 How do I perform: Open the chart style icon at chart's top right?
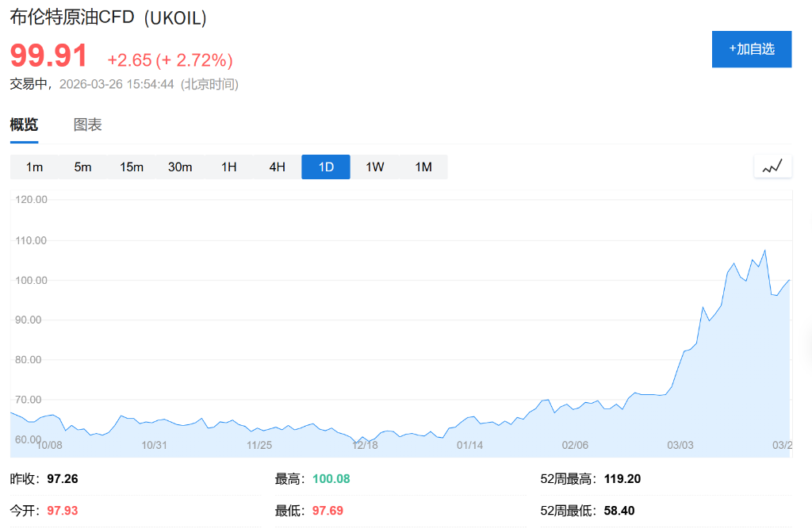tap(772, 166)
